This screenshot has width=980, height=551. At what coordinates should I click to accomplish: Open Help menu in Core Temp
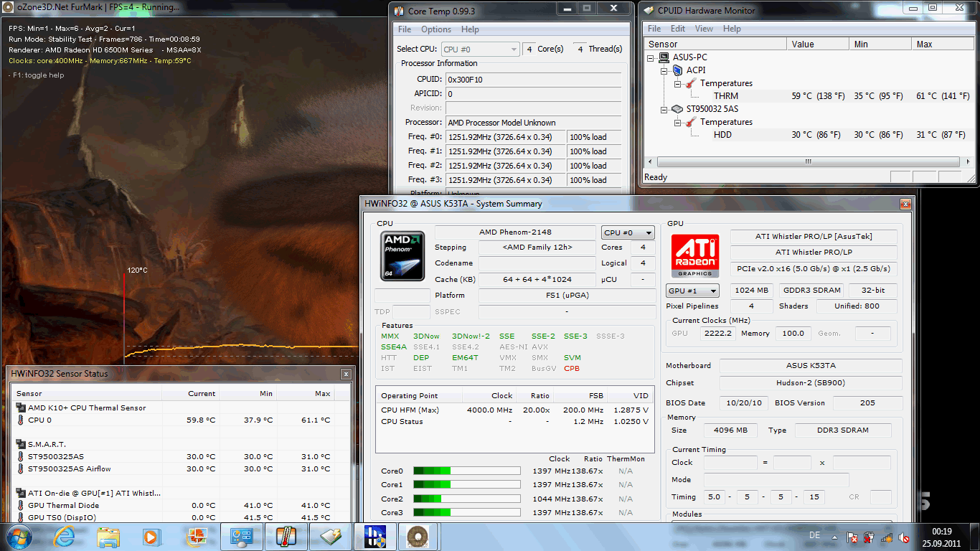(x=470, y=29)
